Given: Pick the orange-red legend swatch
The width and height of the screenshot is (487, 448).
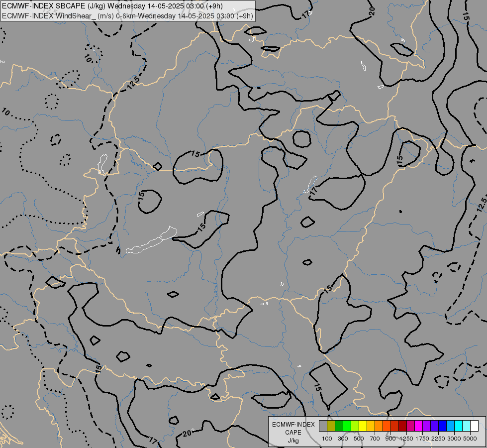Looking at the screenshot, I should point(387,426).
